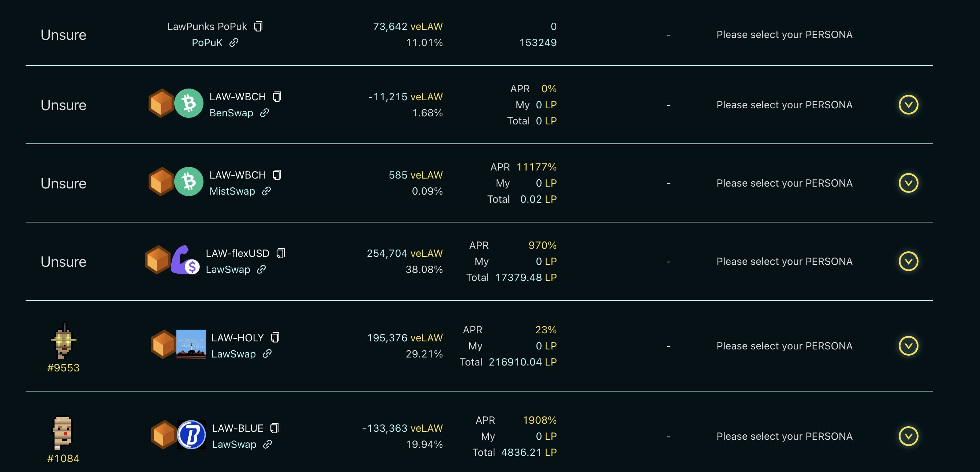
Task: Click the link icon beside LAW-HOLY LawSwap
Action: pos(267,354)
